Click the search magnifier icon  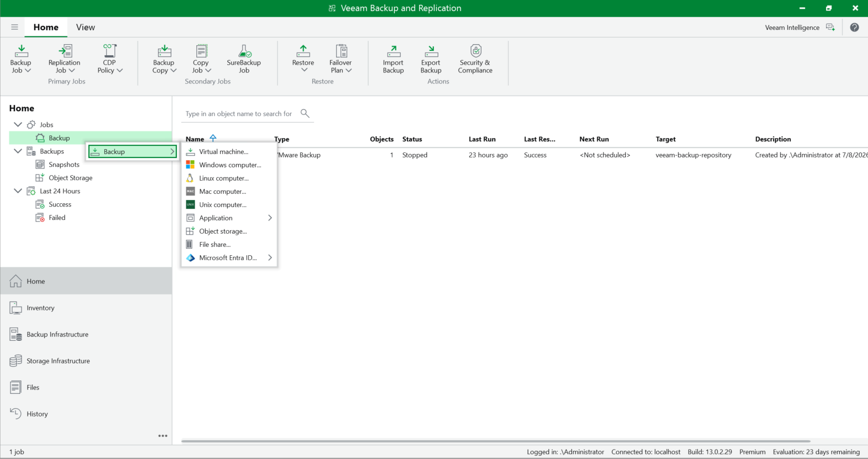305,113
